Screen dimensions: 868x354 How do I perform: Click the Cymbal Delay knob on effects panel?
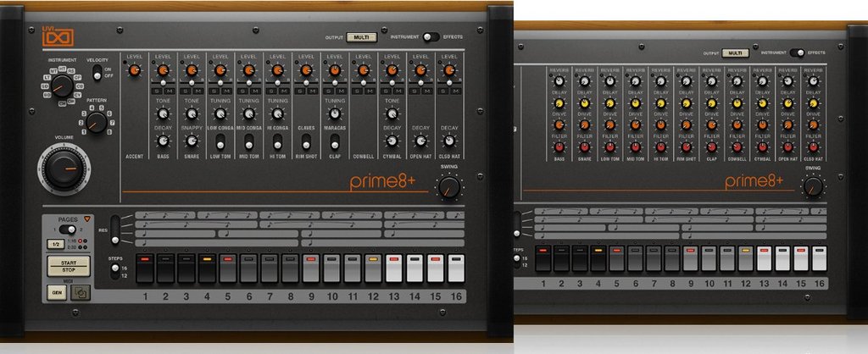click(x=763, y=102)
